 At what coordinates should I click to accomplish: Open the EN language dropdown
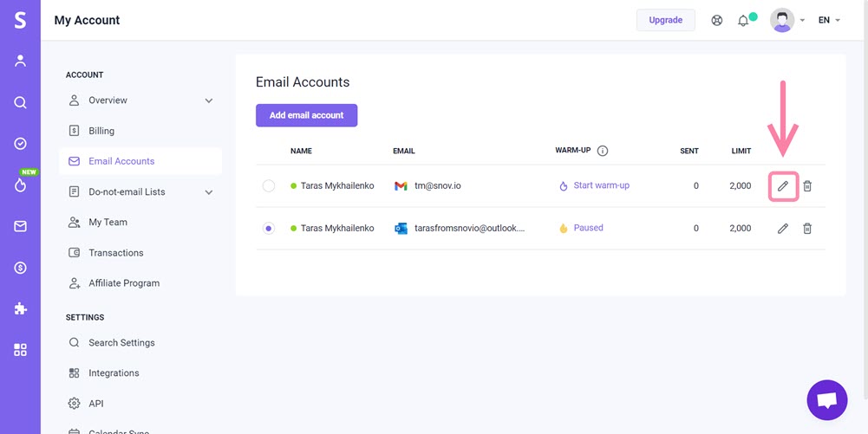tap(829, 20)
